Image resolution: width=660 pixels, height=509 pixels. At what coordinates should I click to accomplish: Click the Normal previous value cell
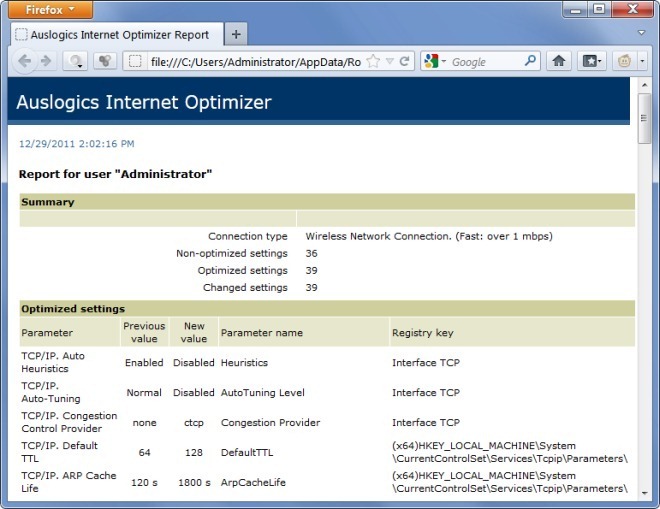pos(144,392)
